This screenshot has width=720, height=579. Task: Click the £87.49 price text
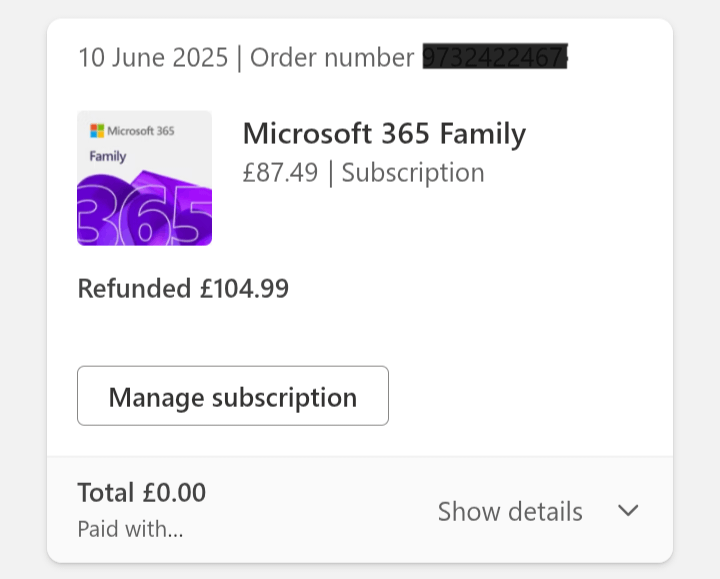point(280,173)
